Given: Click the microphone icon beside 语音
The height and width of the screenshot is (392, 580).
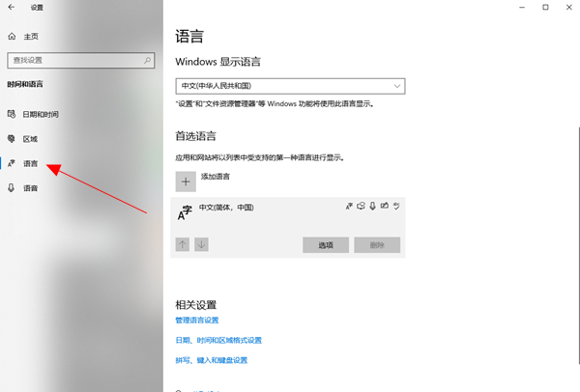Looking at the screenshot, I should (11, 187).
